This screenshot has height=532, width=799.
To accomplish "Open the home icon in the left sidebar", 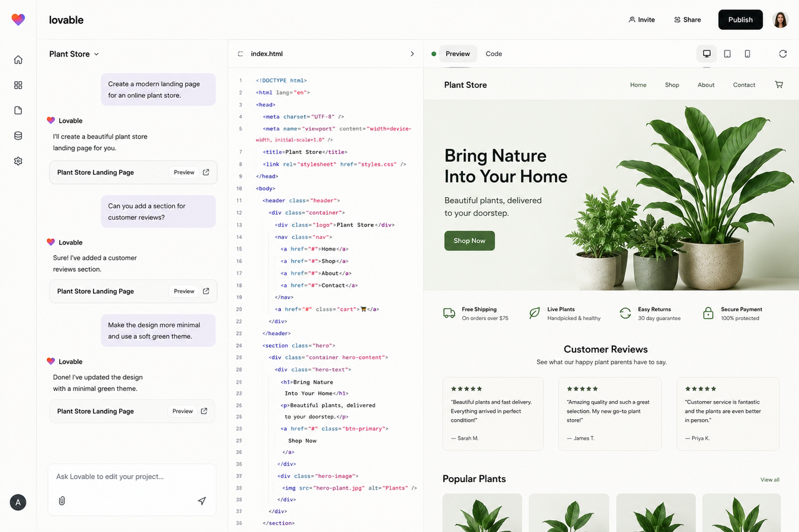I will pos(18,60).
